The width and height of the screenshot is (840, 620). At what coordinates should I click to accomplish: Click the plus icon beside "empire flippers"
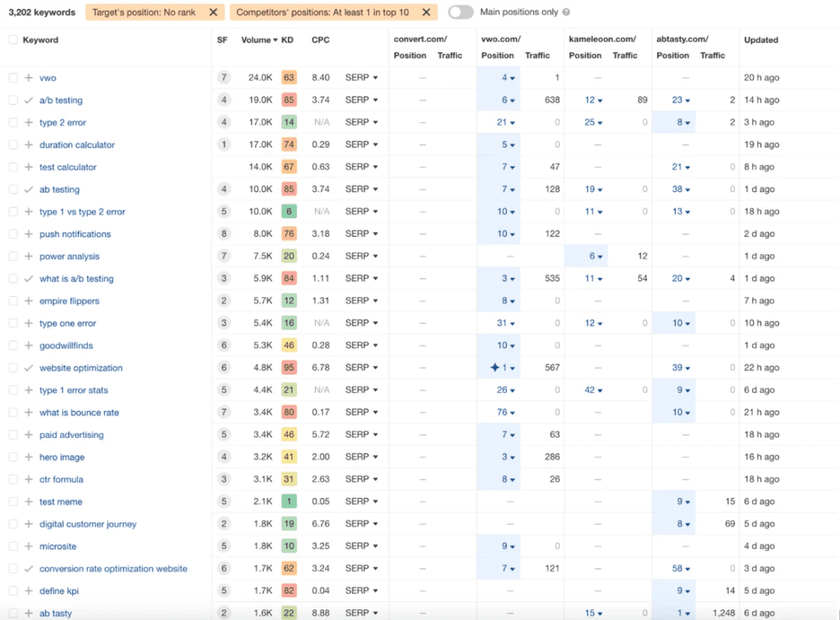tap(29, 301)
